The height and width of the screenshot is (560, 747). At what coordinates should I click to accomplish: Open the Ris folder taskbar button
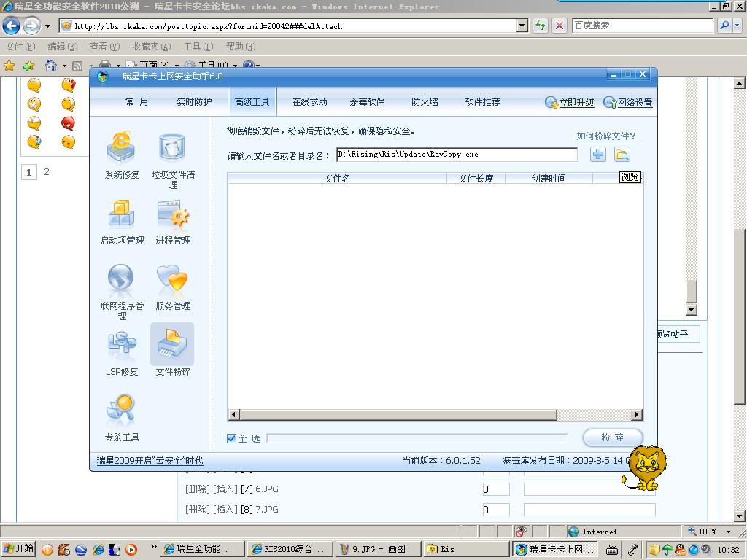[x=466, y=549]
